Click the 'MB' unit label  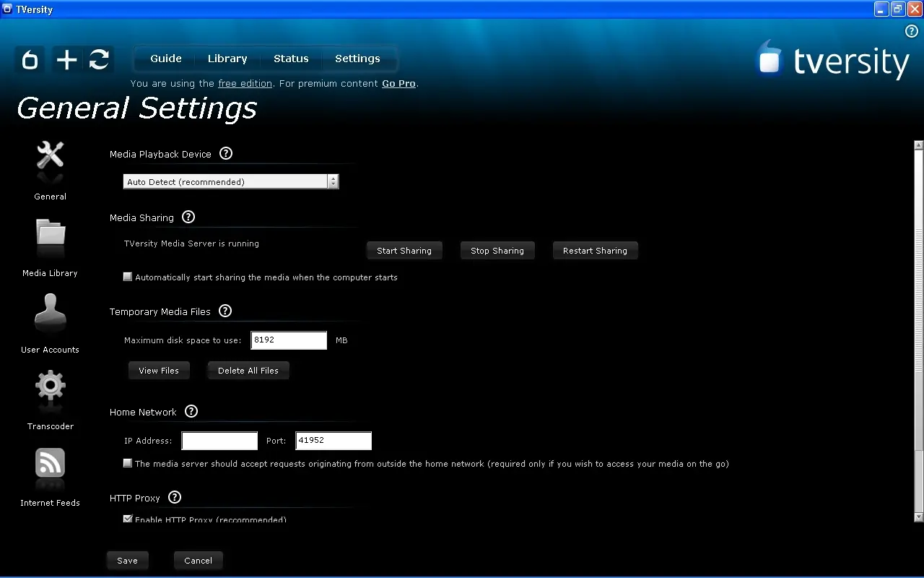pos(341,340)
